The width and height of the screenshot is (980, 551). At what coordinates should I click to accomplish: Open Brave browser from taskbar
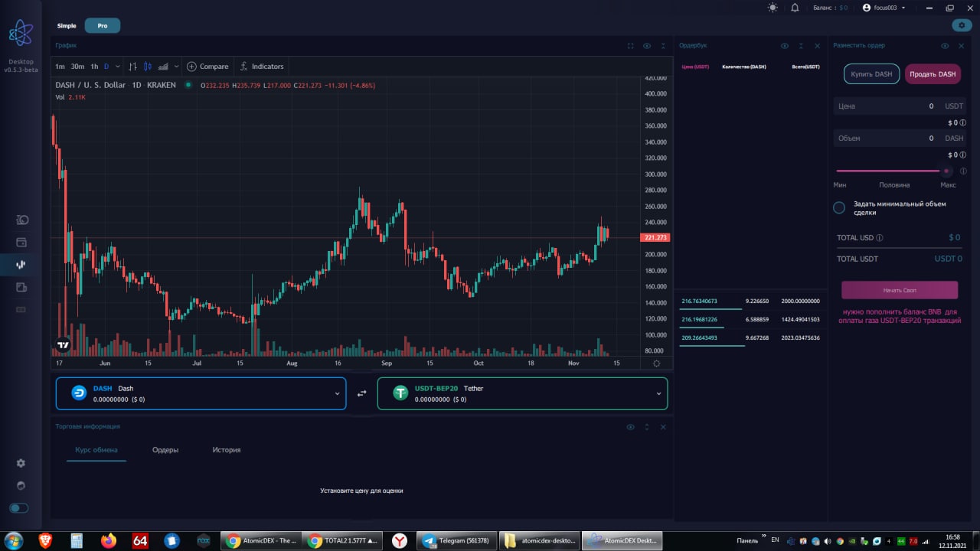click(x=45, y=540)
